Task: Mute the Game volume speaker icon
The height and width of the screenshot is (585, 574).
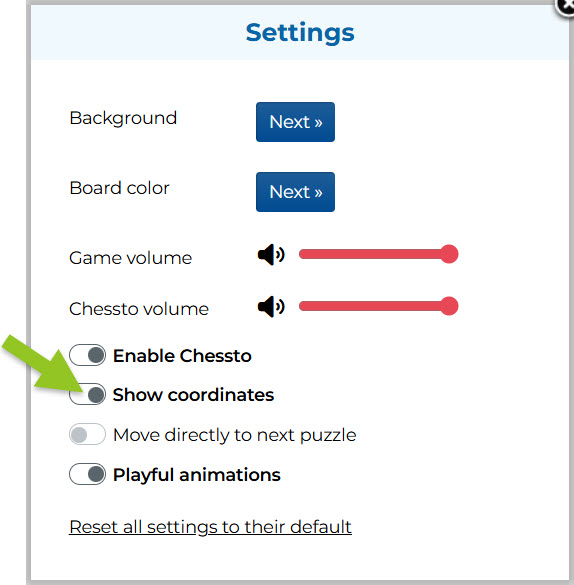Action: (271, 255)
